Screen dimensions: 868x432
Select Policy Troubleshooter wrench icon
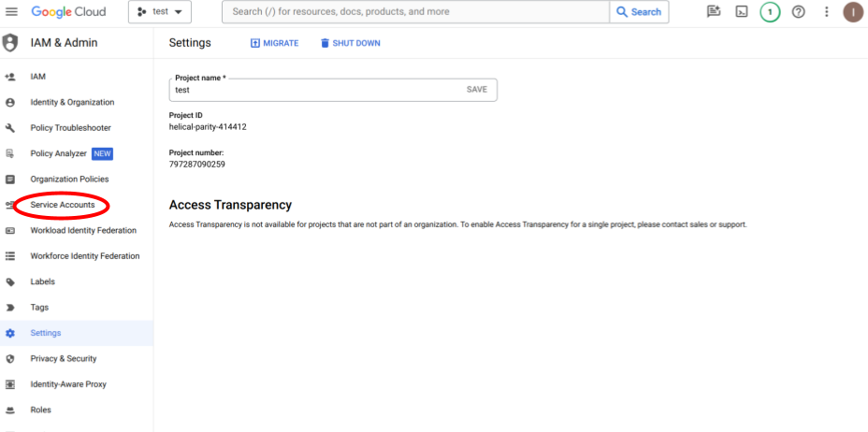[10, 128]
